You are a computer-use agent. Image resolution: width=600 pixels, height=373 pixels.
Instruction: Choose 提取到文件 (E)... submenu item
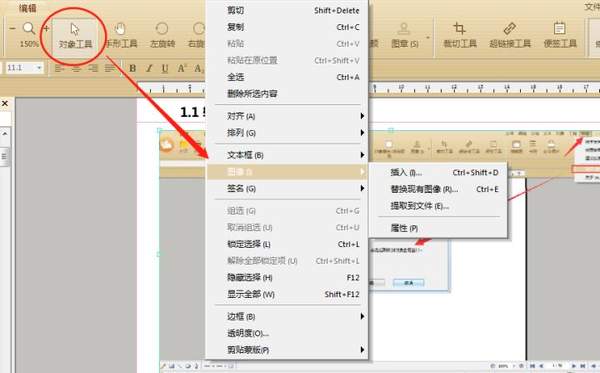(439, 206)
